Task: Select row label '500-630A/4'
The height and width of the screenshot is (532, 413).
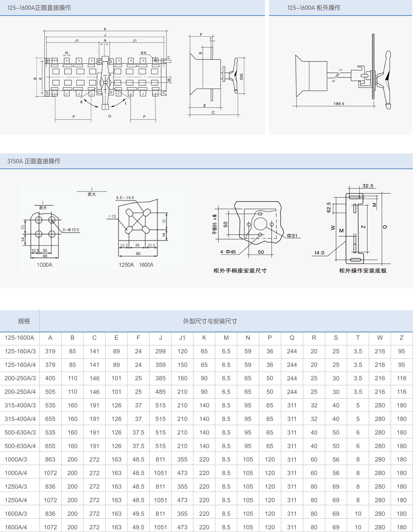Action: pos(20,446)
